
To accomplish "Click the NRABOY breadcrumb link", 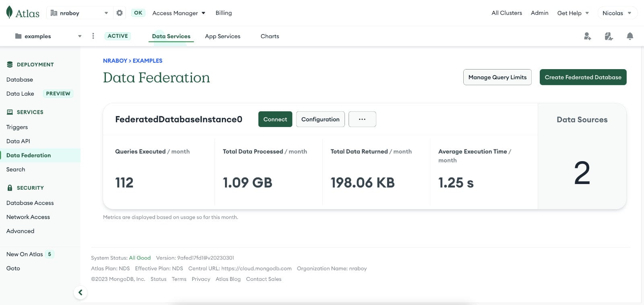I will (x=115, y=61).
